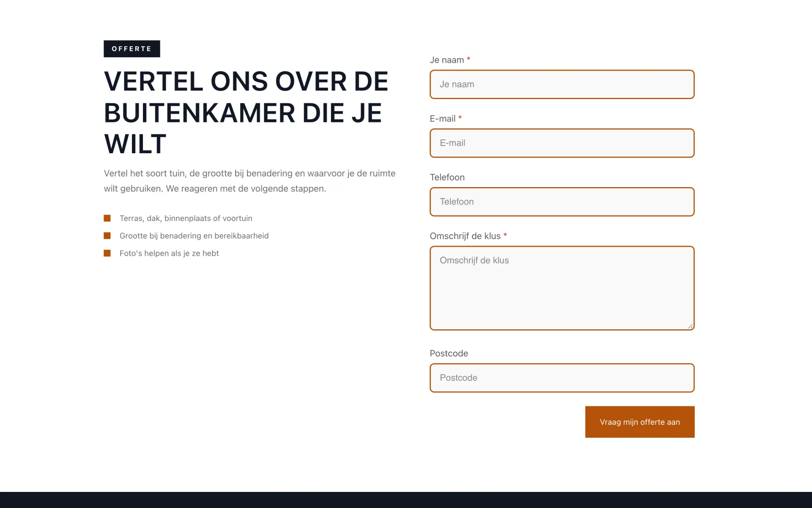The width and height of the screenshot is (812, 508).
Task: Click the Telefoon label text
Action: click(x=447, y=177)
